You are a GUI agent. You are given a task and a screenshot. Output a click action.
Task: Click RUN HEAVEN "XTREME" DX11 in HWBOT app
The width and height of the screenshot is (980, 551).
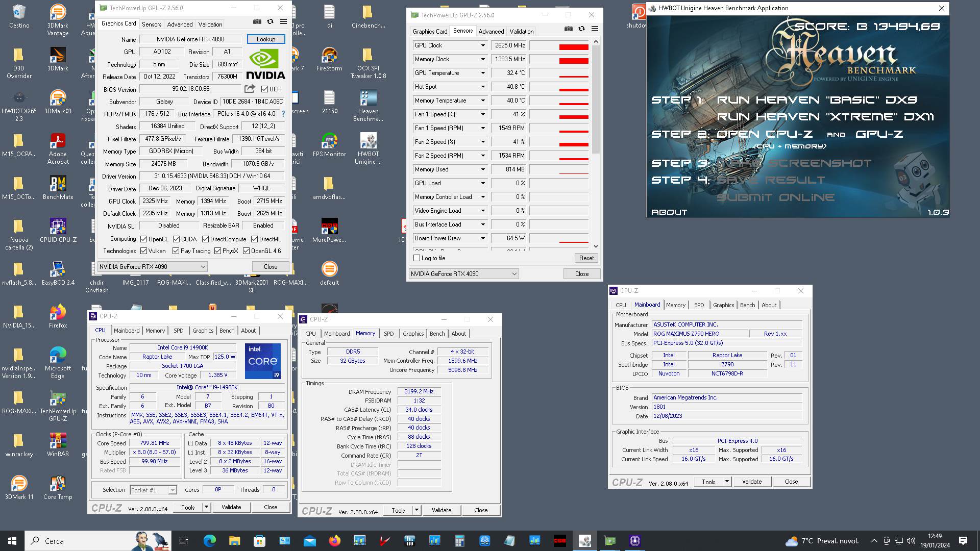(825, 117)
